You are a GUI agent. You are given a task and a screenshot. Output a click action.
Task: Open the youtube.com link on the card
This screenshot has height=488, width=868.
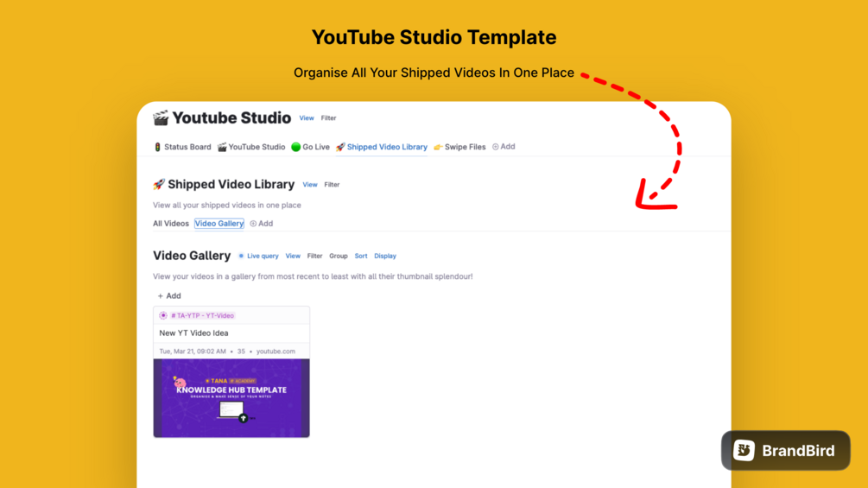276,352
